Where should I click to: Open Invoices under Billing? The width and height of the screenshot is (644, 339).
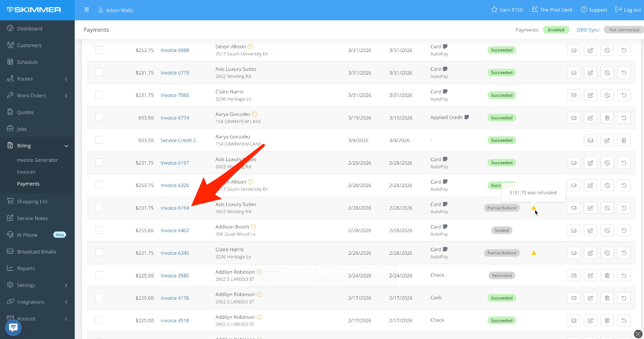coord(26,172)
